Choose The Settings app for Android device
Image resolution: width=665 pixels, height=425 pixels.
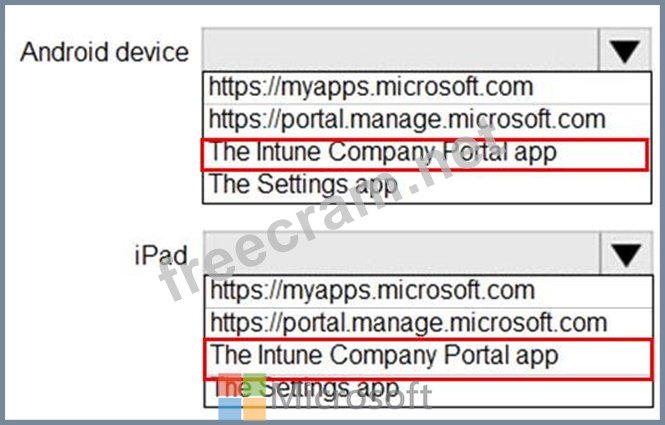[427, 187]
